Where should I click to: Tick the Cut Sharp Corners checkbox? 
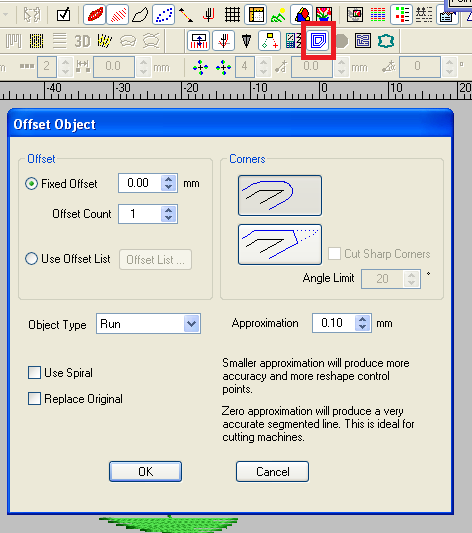coord(334,254)
